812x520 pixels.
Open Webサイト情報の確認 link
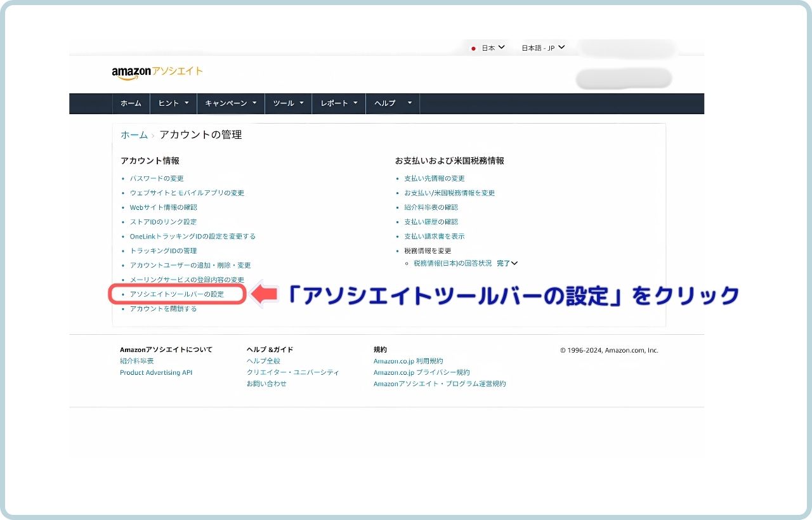[163, 207]
